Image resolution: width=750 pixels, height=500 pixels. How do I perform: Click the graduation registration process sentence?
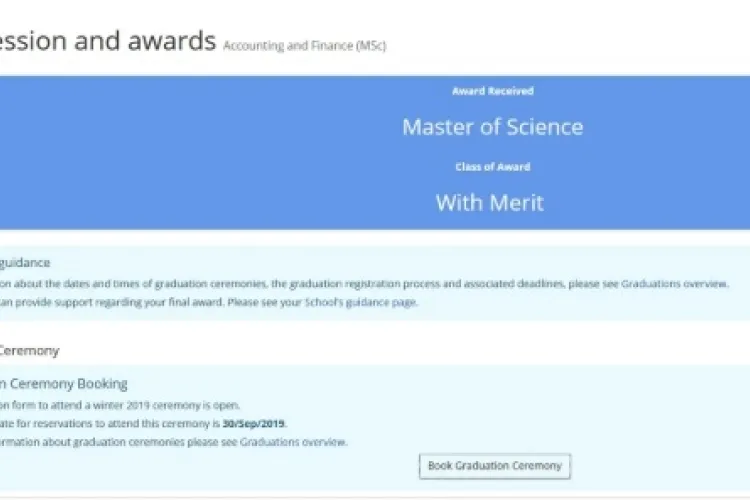pos(364,284)
